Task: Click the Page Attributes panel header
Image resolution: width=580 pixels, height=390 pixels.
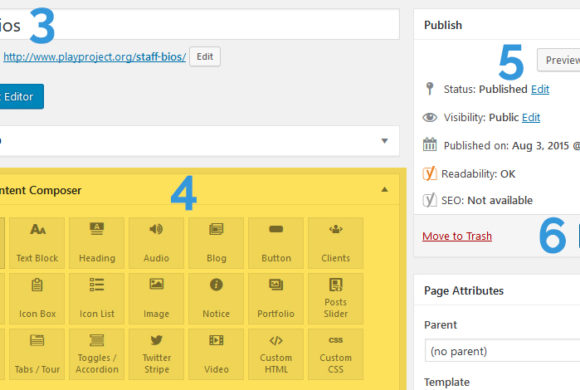Action: pyautogui.click(x=497, y=290)
